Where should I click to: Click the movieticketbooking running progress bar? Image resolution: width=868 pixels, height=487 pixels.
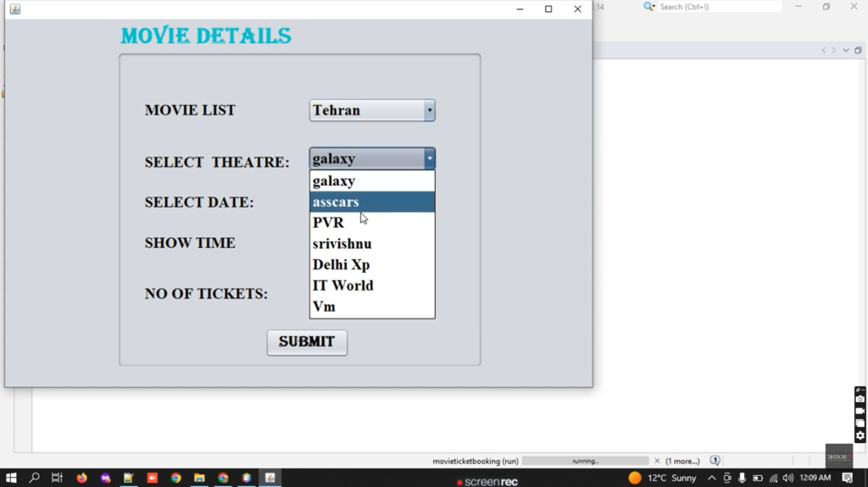pos(585,461)
